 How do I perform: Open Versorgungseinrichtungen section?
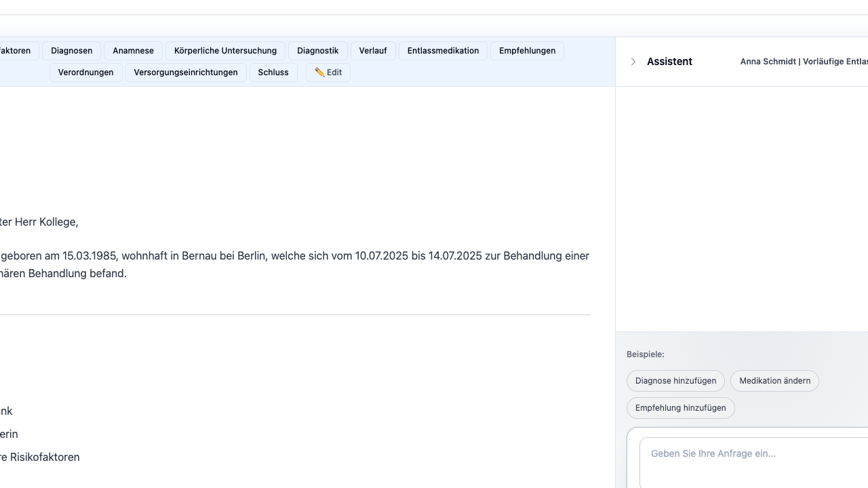(186, 73)
